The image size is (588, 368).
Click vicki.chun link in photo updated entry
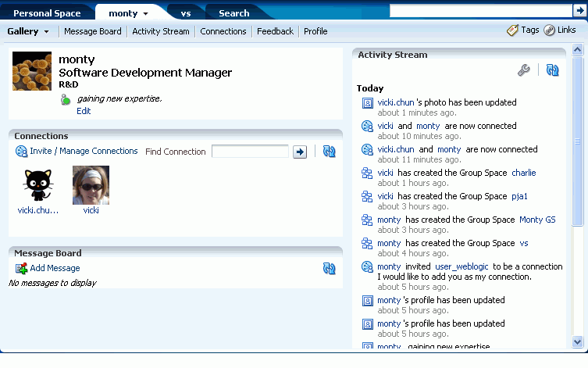coord(396,102)
